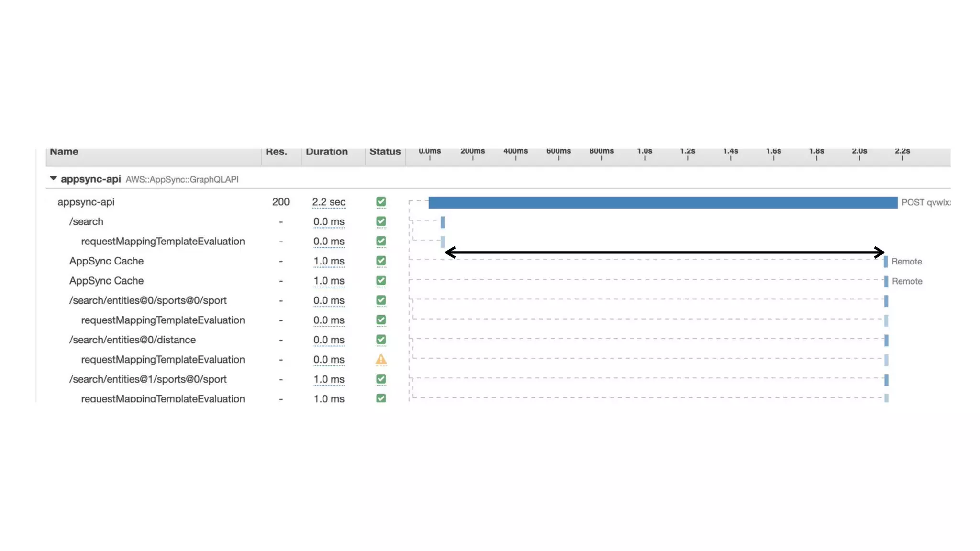This screenshot has height=551, width=980.
Task: Click the Duration column header
Action: [327, 152]
